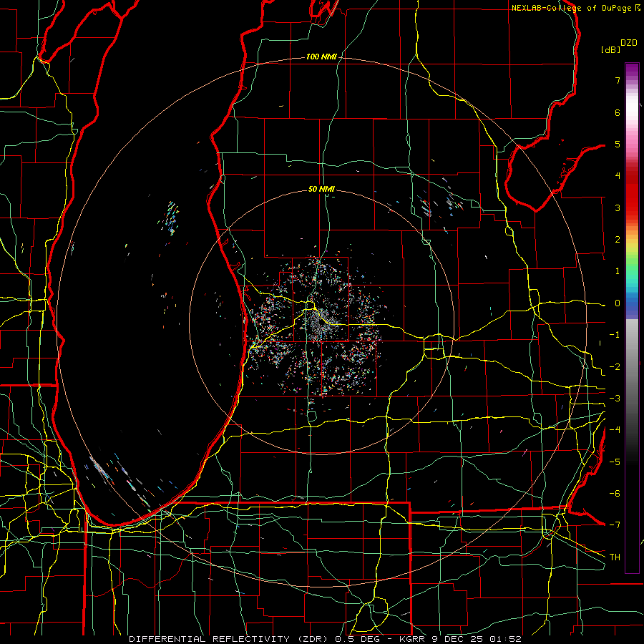The image size is (644, 644).
Task: Click the '50 NMI' range ring label
Action: pos(321,190)
